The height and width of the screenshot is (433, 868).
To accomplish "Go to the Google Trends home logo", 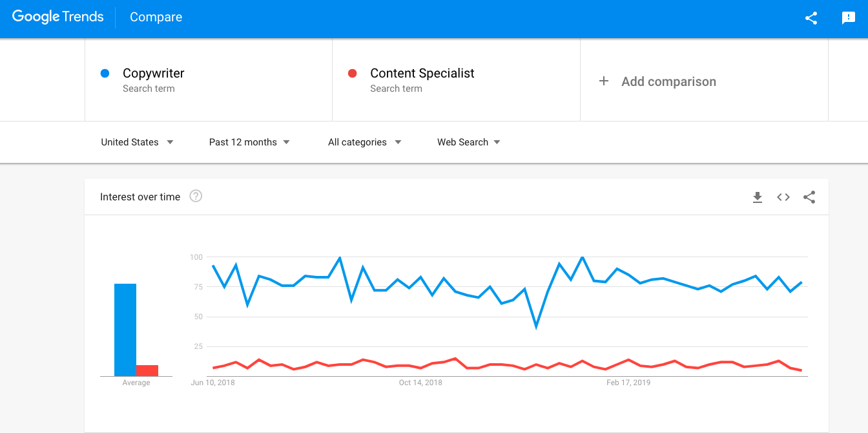I will (x=57, y=17).
